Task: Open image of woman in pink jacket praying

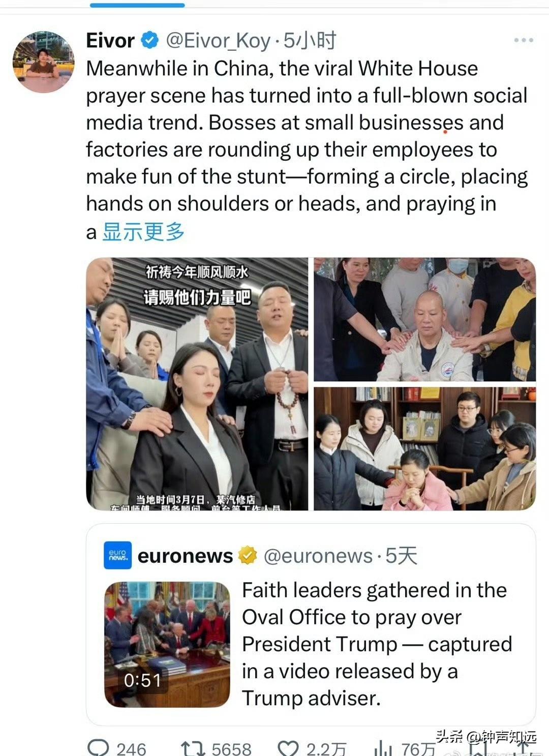Action: coord(424,448)
